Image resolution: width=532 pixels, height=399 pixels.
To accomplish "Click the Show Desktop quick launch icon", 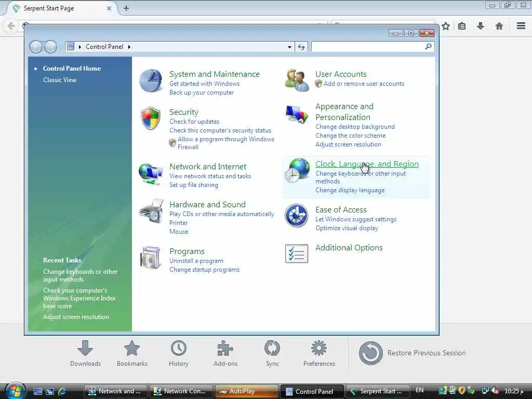I will tap(37, 391).
